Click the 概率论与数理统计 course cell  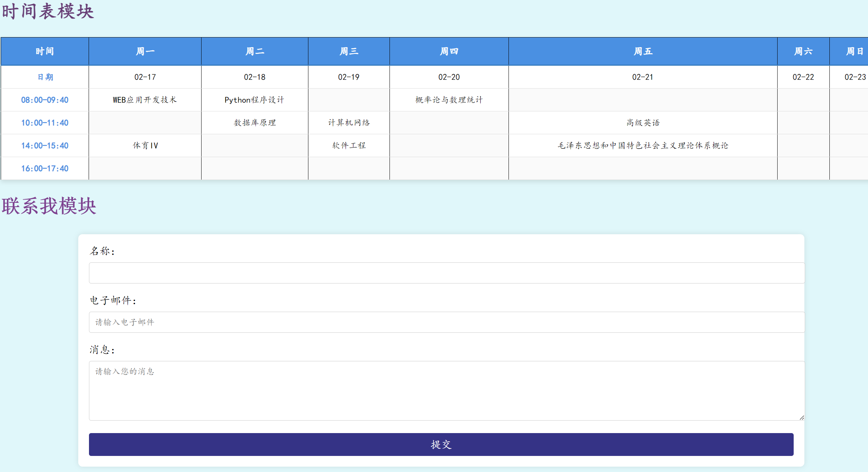[449, 100]
